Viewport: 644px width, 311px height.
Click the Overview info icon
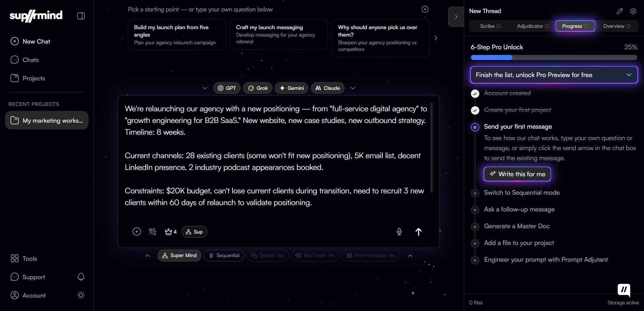pos(628,26)
